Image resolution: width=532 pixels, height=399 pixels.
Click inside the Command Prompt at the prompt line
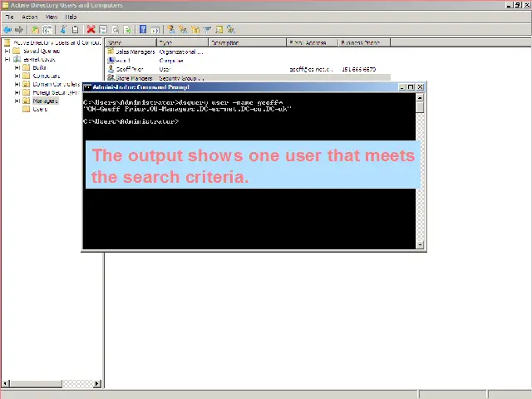tap(131, 121)
